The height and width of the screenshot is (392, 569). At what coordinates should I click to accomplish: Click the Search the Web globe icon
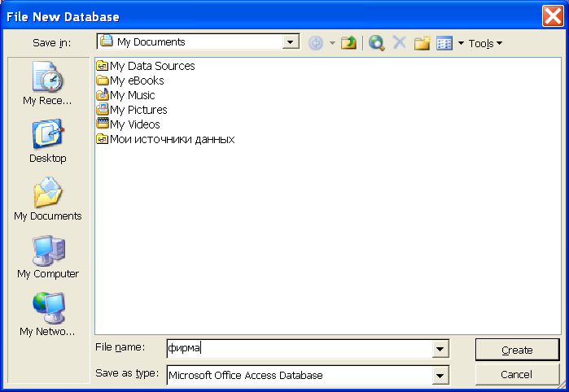[377, 43]
